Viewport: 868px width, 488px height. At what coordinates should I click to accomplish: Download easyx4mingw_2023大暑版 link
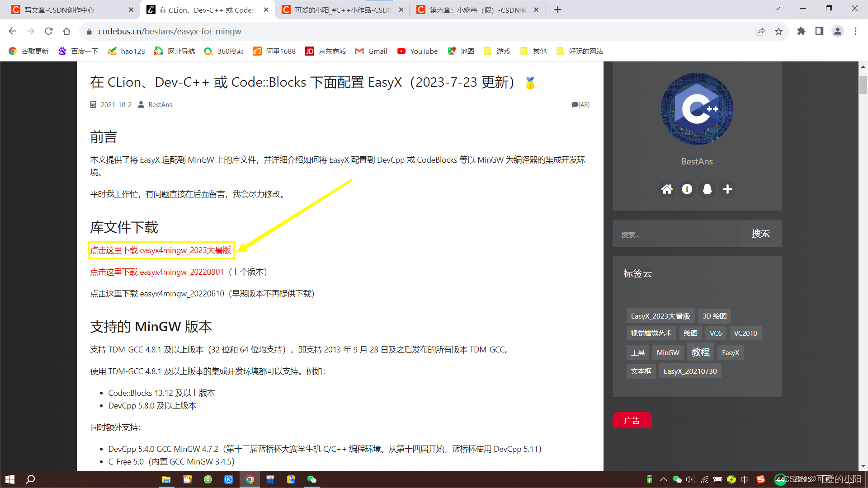[160, 250]
